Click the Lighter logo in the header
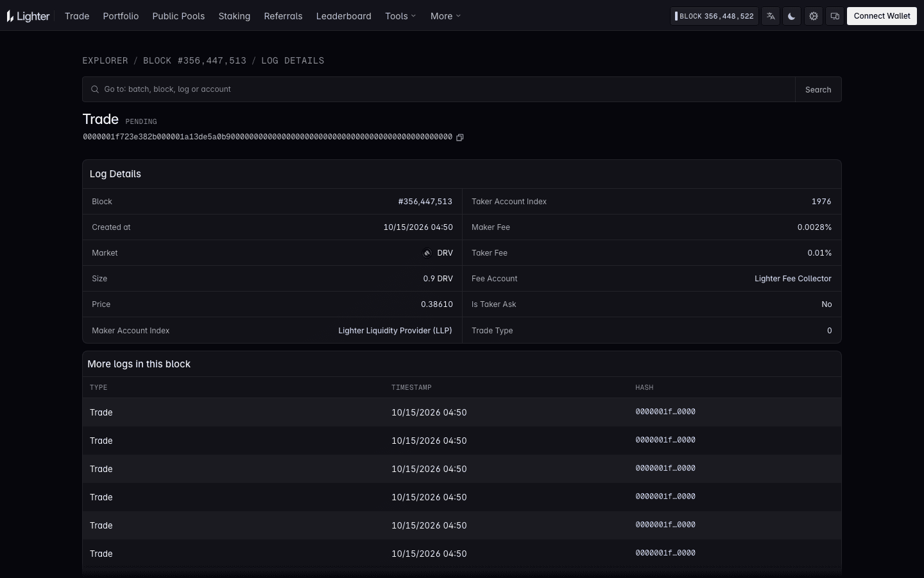The width and height of the screenshot is (924, 578). tap(28, 16)
